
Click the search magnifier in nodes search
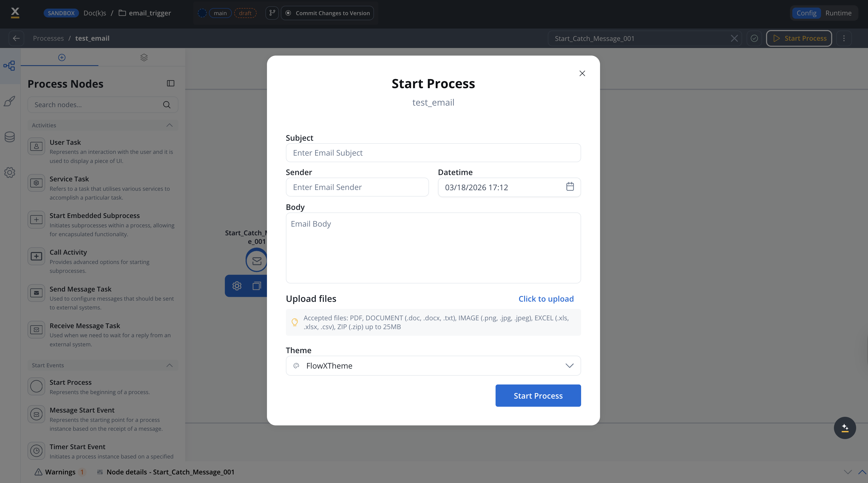click(x=167, y=105)
